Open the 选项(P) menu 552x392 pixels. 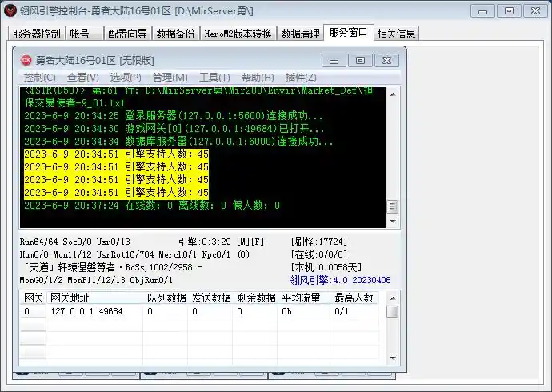pyautogui.click(x=126, y=77)
